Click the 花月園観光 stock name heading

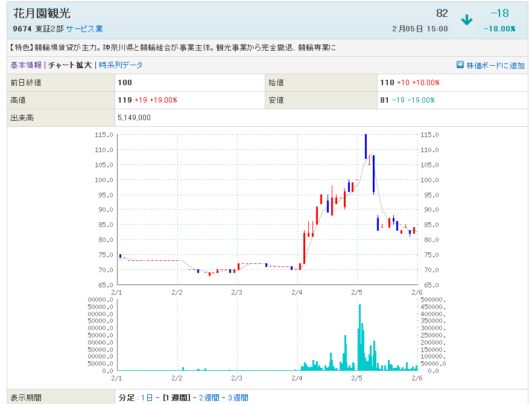coord(42,14)
